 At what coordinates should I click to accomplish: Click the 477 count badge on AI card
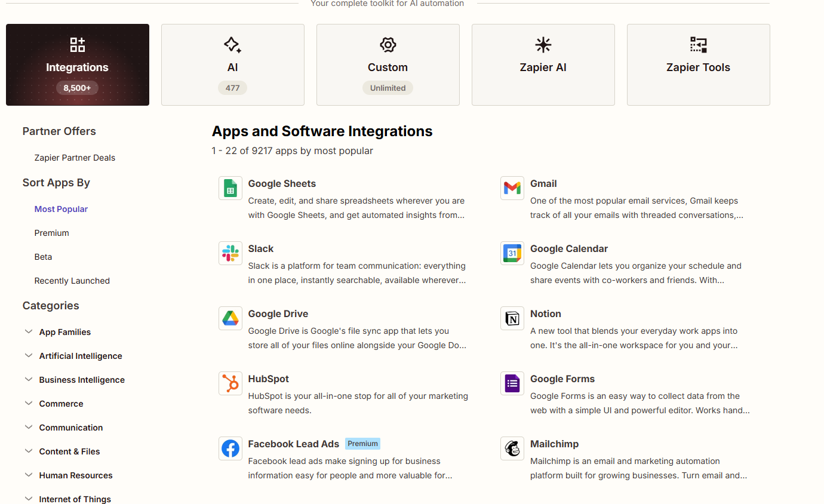pyautogui.click(x=232, y=88)
